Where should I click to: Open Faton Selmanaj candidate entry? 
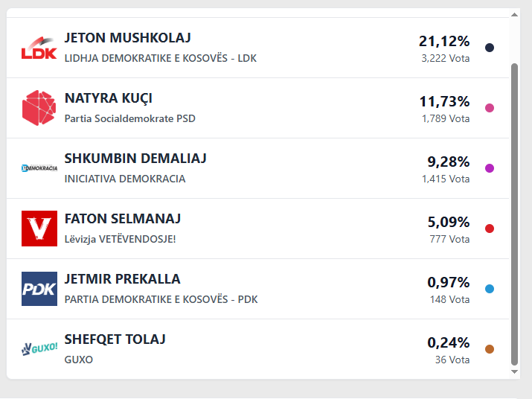(123, 219)
